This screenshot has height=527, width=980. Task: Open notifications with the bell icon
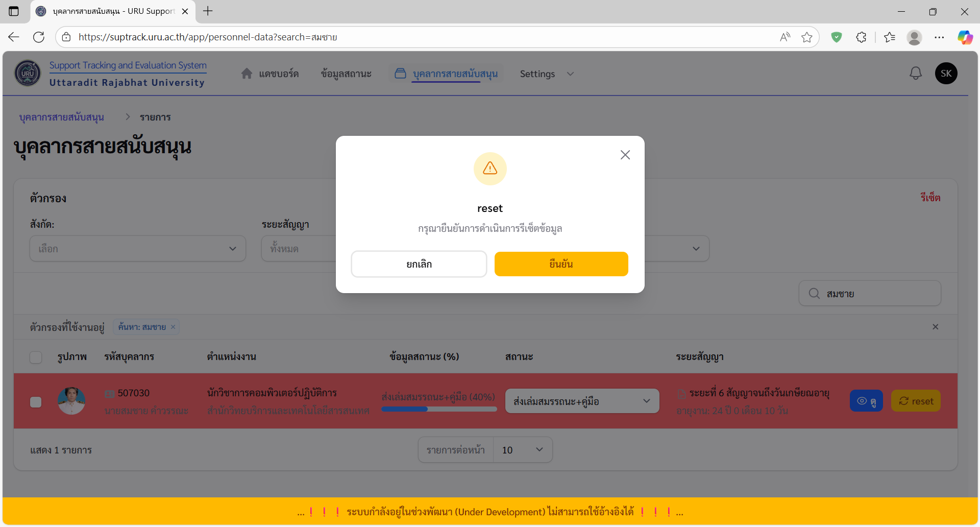916,73
